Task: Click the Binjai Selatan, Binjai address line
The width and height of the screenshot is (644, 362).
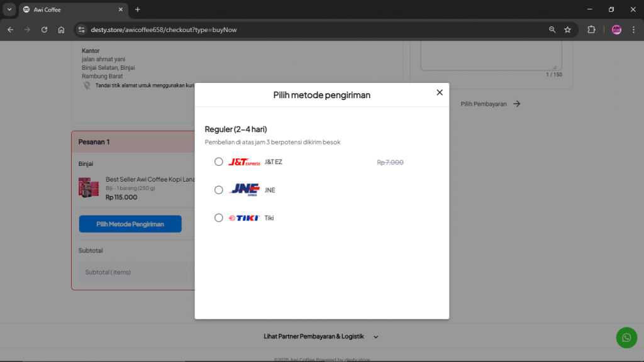Action: (108, 68)
